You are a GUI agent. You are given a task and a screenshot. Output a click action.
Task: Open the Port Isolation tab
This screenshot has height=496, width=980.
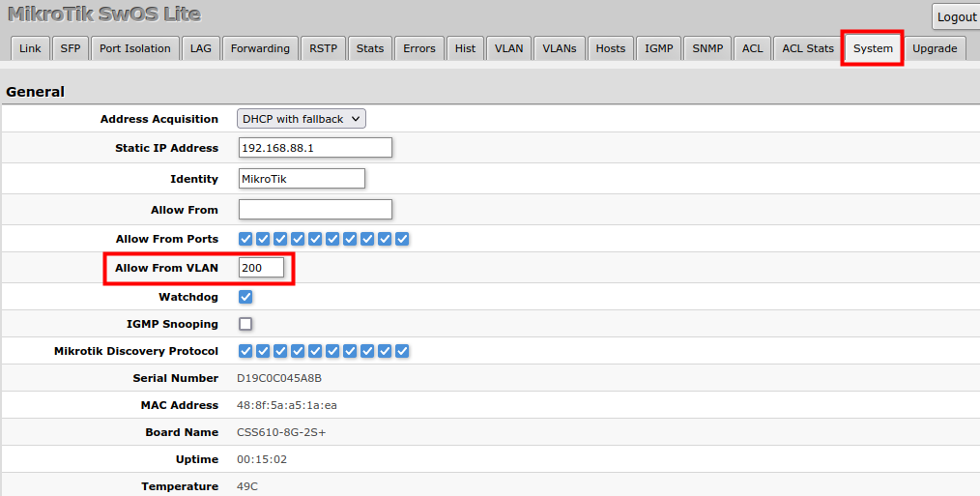pos(135,48)
